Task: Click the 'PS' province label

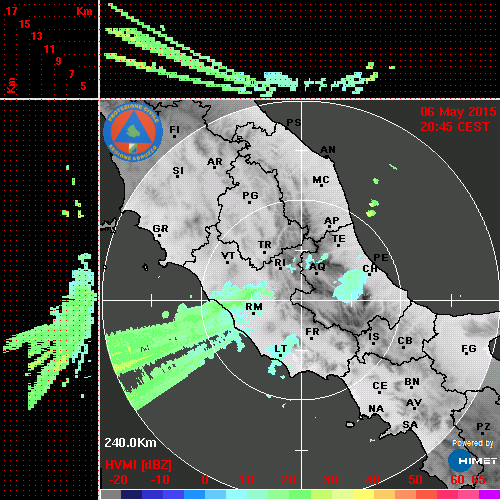Action: pos(294,123)
